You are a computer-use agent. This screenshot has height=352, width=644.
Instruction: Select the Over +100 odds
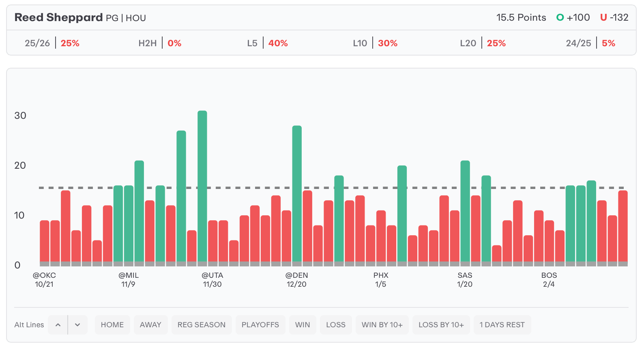(573, 17)
